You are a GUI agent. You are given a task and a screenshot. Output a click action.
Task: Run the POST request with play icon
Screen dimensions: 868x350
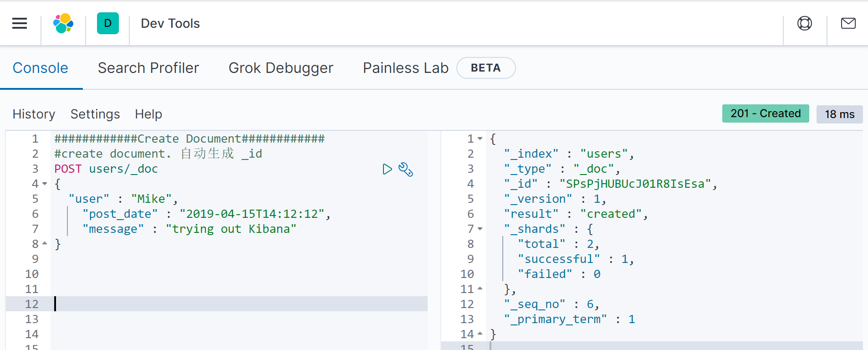pos(387,170)
